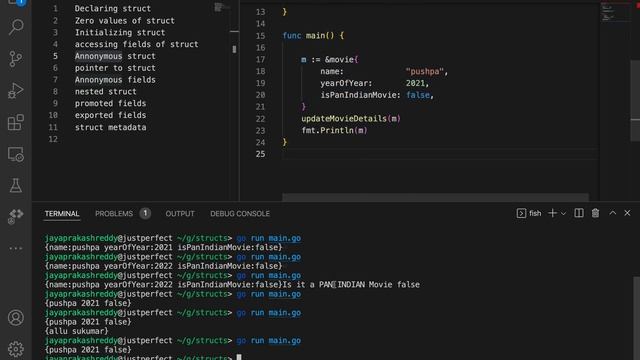Close the terminal panel
The height and width of the screenshot is (360, 640).
pos(627,213)
